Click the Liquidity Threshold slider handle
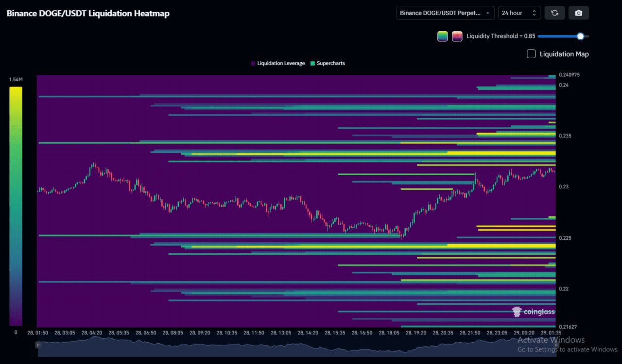Viewport: 622px width, 364px height. point(580,36)
